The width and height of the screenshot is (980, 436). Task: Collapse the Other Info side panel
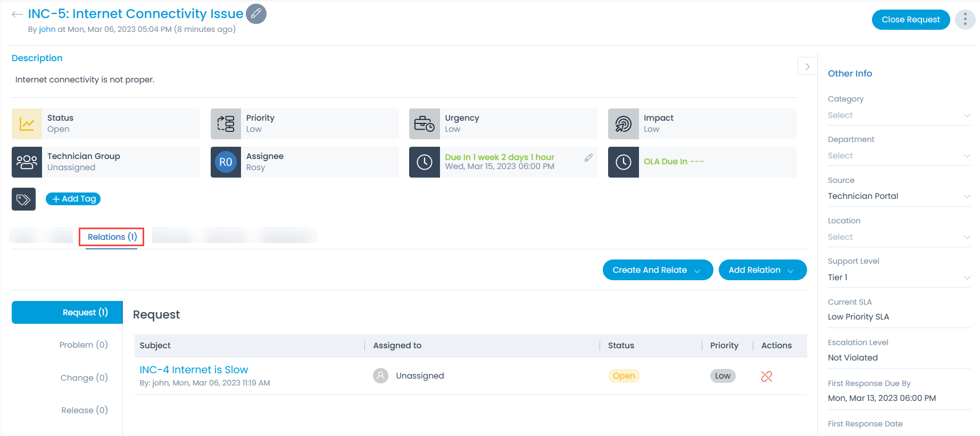[807, 66]
